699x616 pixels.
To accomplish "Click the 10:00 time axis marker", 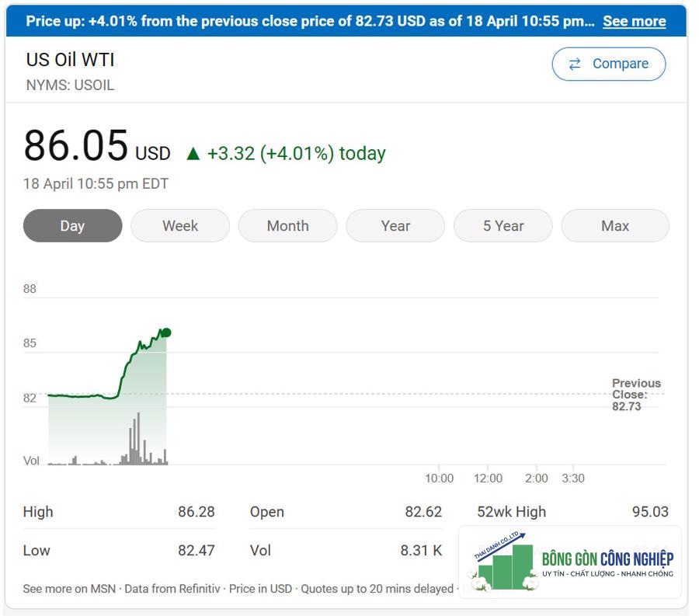I will tap(439, 479).
